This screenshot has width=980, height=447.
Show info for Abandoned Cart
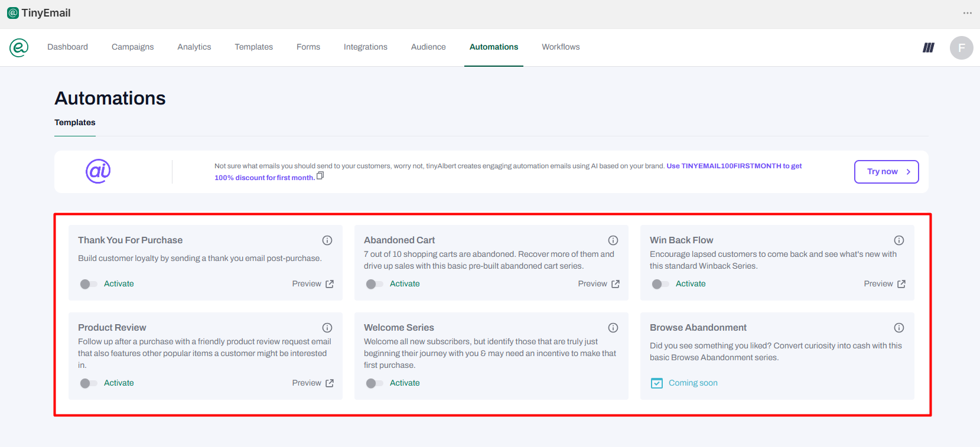(613, 240)
